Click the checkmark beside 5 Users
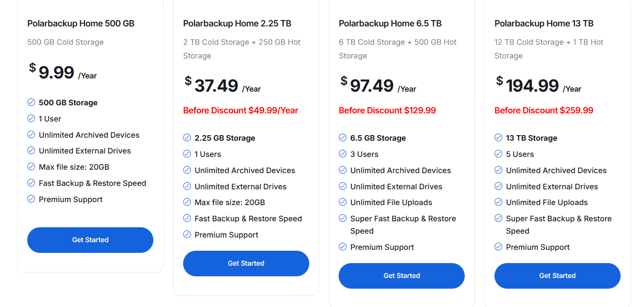This screenshot has height=307, width=644. click(x=498, y=154)
